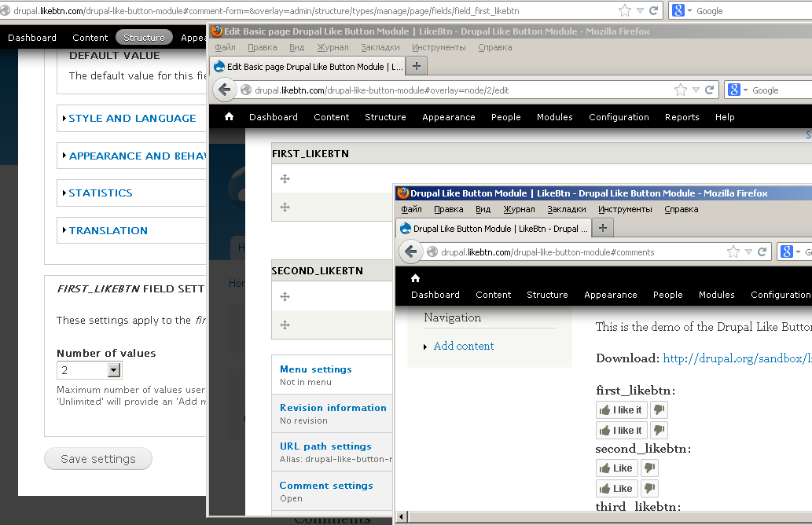This screenshot has height=525, width=812.
Task: Bookmark page with star in front window
Action: [x=733, y=252]
